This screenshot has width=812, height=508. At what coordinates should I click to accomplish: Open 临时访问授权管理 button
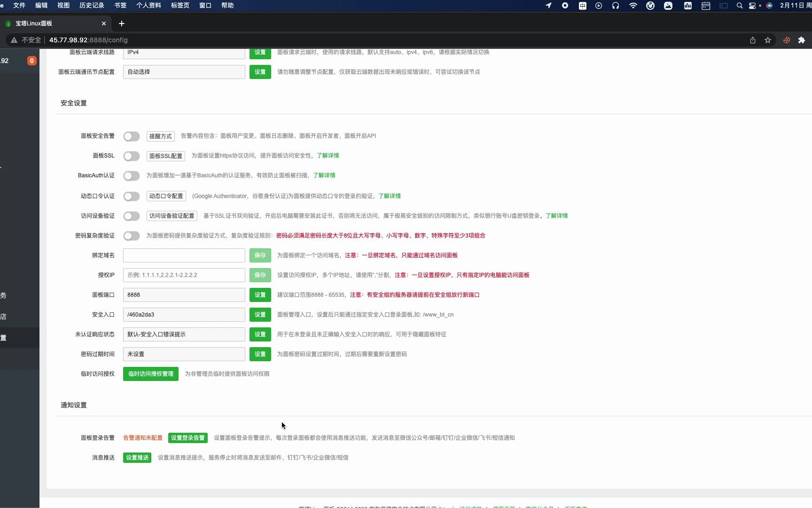151,374
